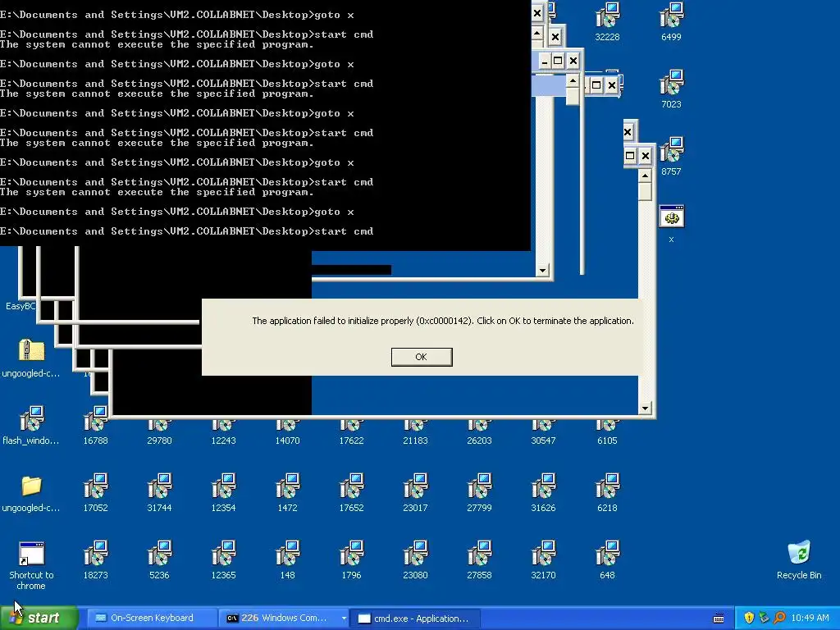Click scroll down arrow beside the error dialog
The width and height of the screenshot is (840, 630).
(x=645, y=409)
